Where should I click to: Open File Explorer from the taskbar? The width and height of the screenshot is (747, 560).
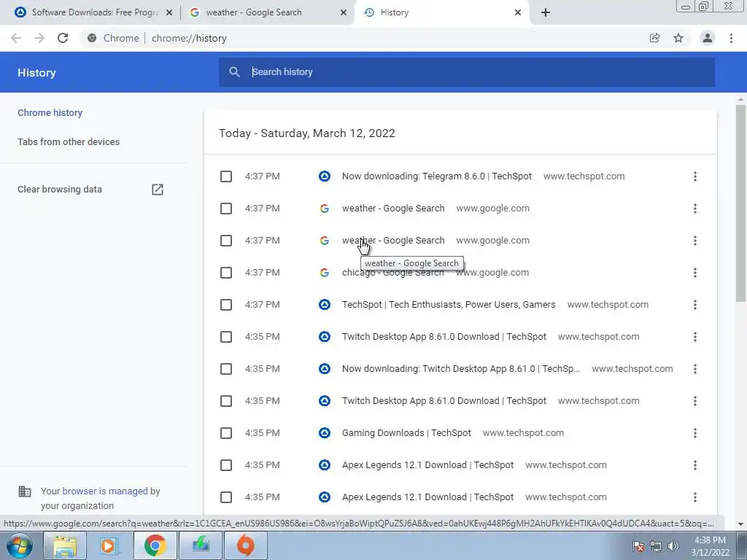65,545
